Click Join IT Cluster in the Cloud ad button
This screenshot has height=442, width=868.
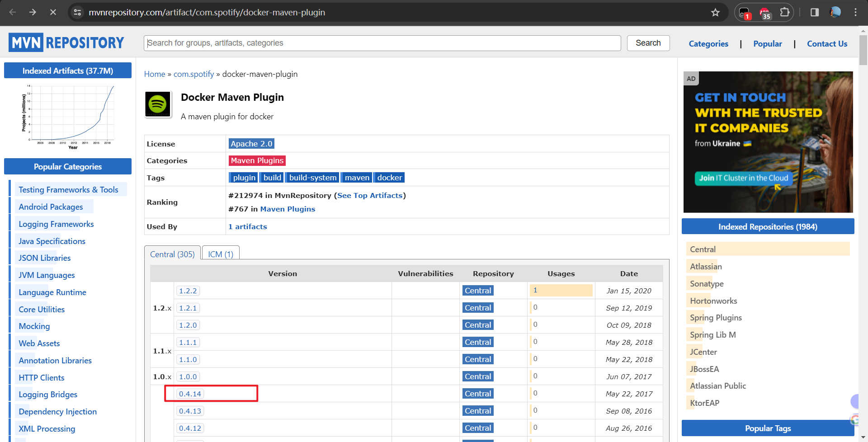743,178
